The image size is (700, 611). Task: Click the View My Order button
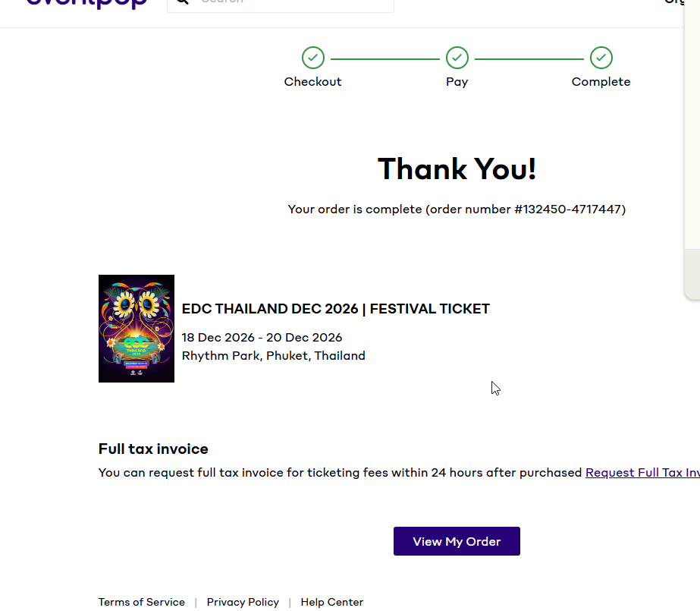457,541
